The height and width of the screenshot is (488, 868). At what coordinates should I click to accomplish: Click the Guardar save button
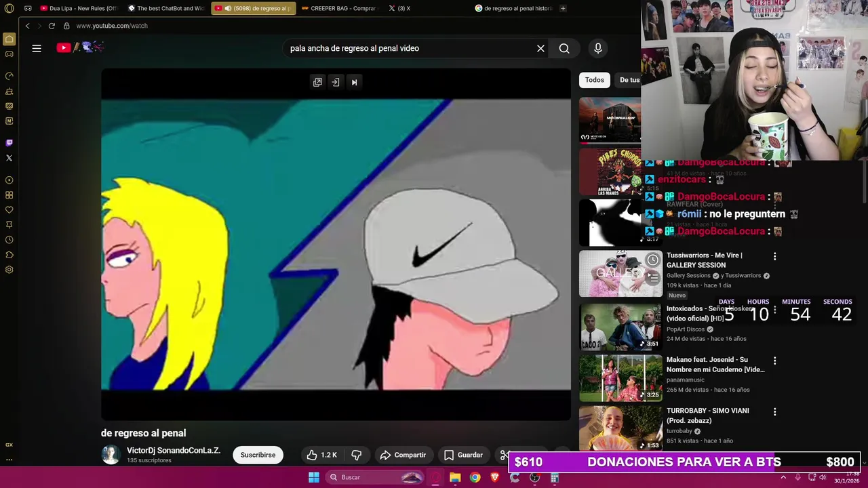(464, 455)
